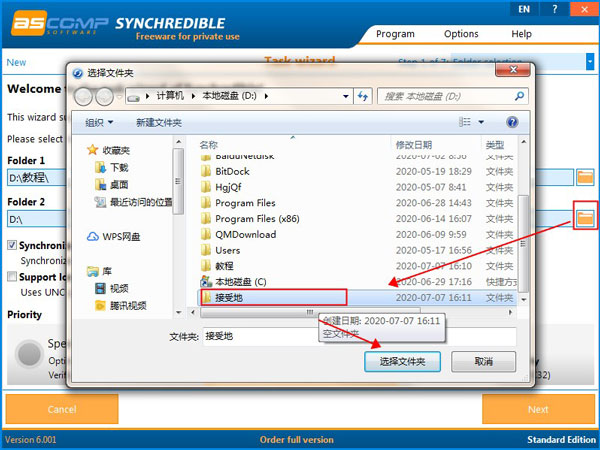
Task: Click the search magnifier icon
Action: (519, 96)
